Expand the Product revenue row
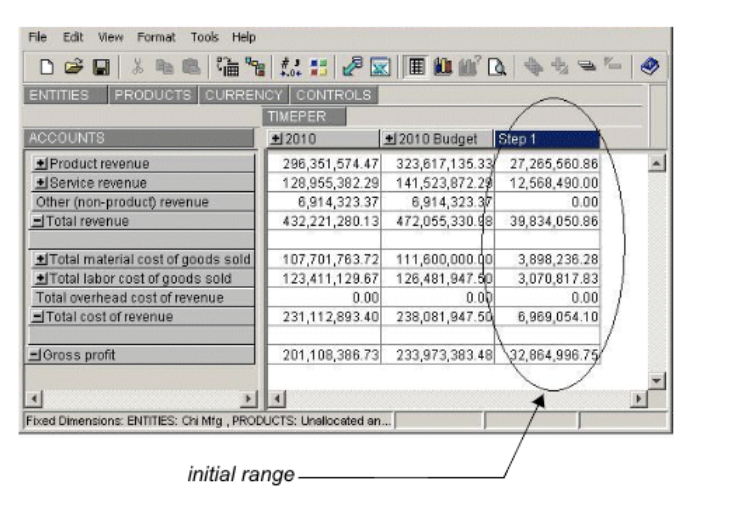746x514 pixels. [x=42, y=163]
